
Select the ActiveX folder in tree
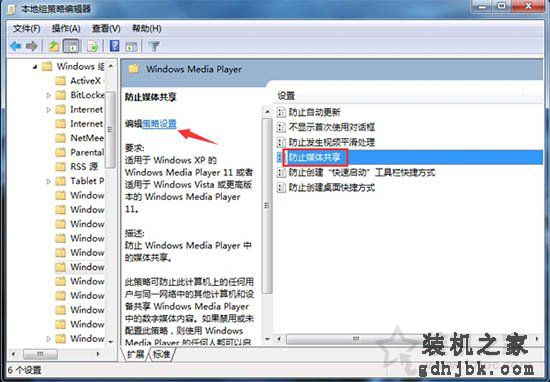tap(85, 81)
